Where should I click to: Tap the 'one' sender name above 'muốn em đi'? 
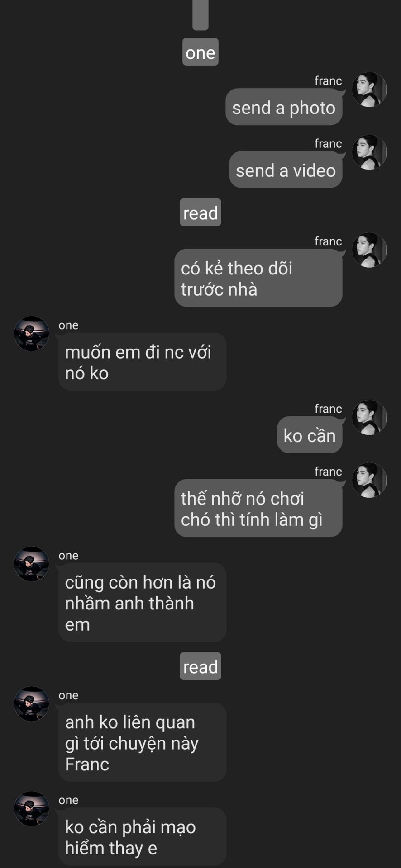click(x=68, y=325)
